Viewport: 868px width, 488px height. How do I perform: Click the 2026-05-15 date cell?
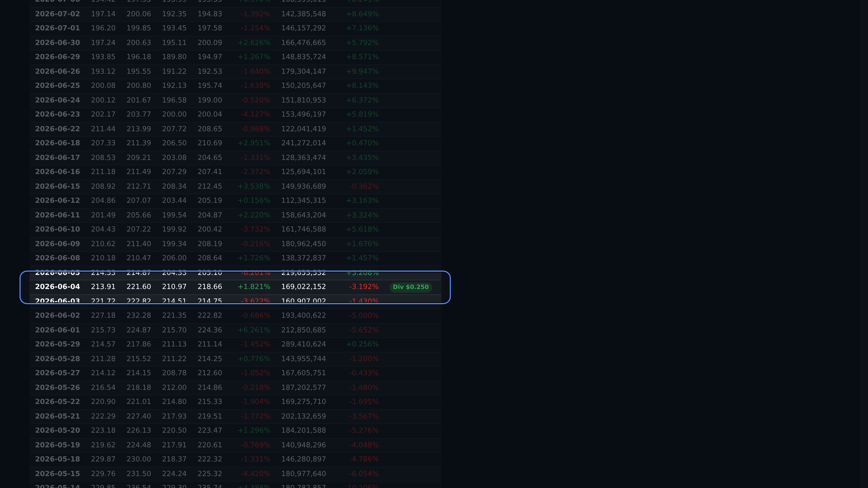(58, 474)
